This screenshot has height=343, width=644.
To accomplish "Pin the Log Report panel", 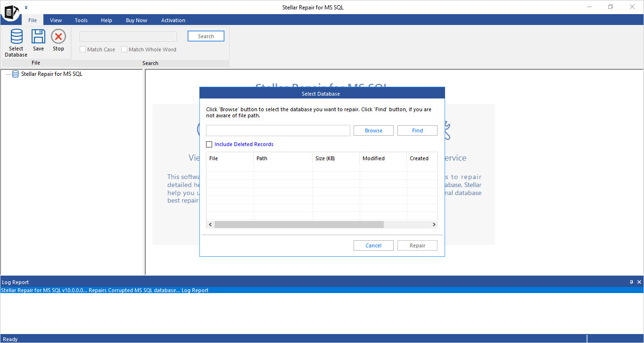I will point(632,282).
